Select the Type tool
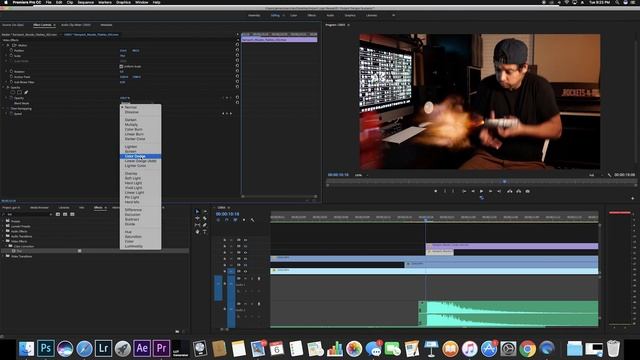 [x=205, y=231]
